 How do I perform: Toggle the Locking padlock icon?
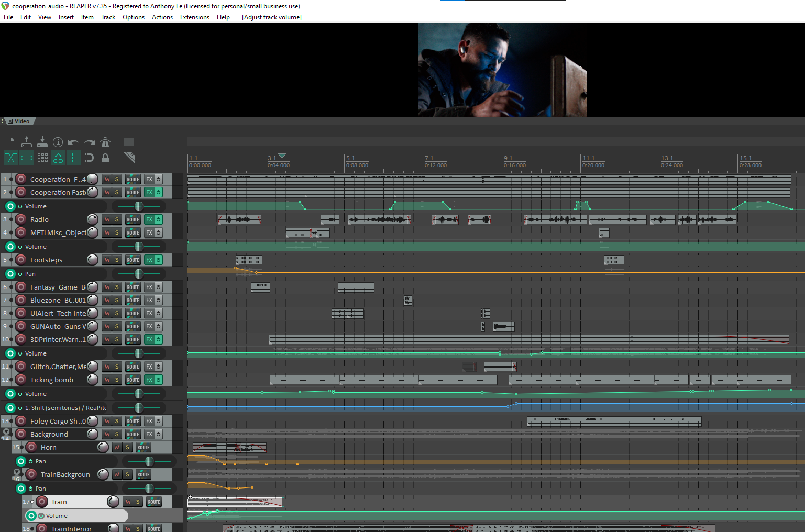(105, 158)
